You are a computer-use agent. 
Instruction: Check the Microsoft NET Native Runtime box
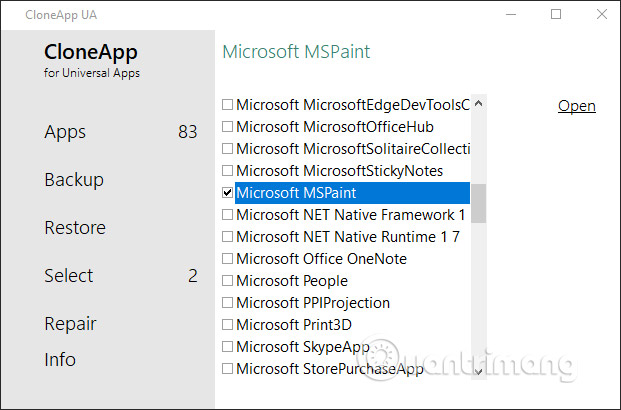pyautogui.click(x=227, y=237)
